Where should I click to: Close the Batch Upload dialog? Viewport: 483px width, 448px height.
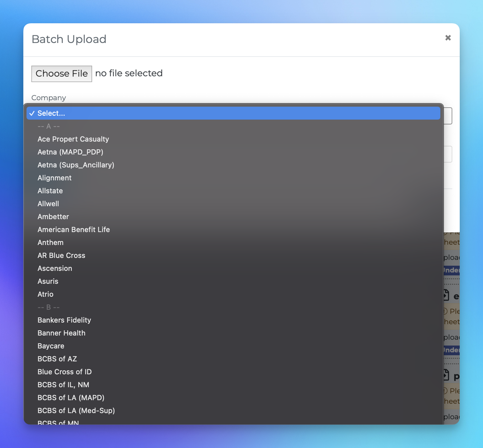click(x=448, y=38)
